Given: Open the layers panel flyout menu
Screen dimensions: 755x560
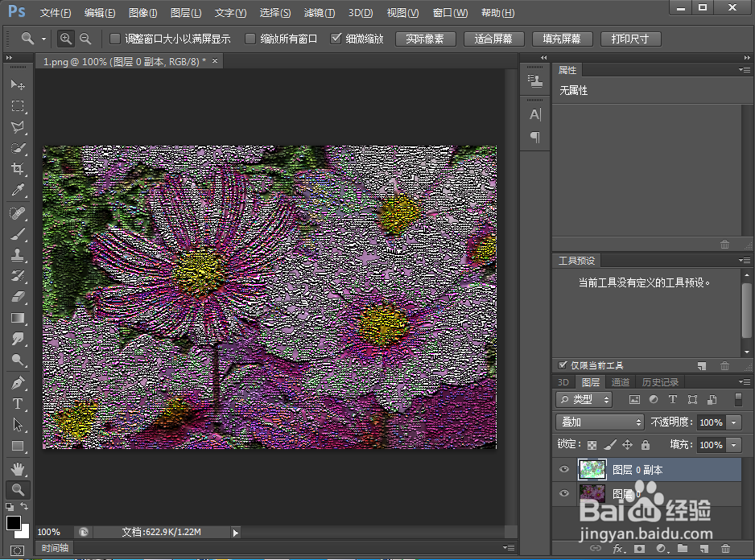Looking at the screenshot, I should [745, 382].
